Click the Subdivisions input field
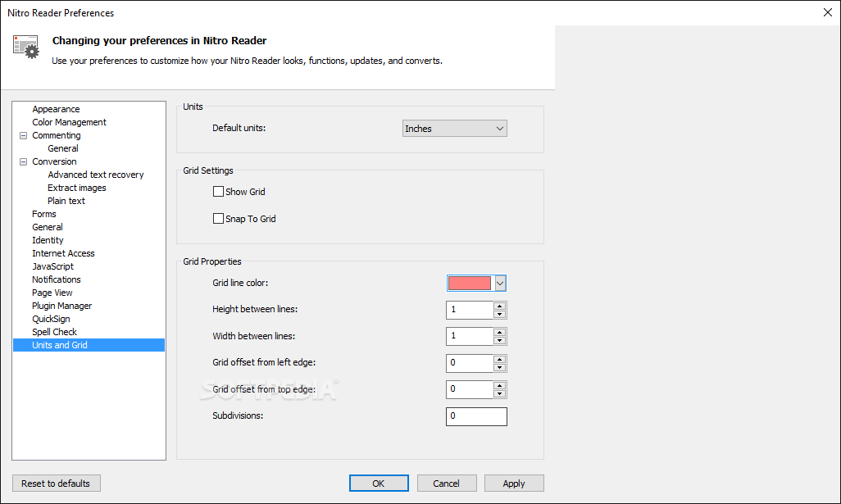This screenshot has width=841, height=504. click(x=476, y=416)
